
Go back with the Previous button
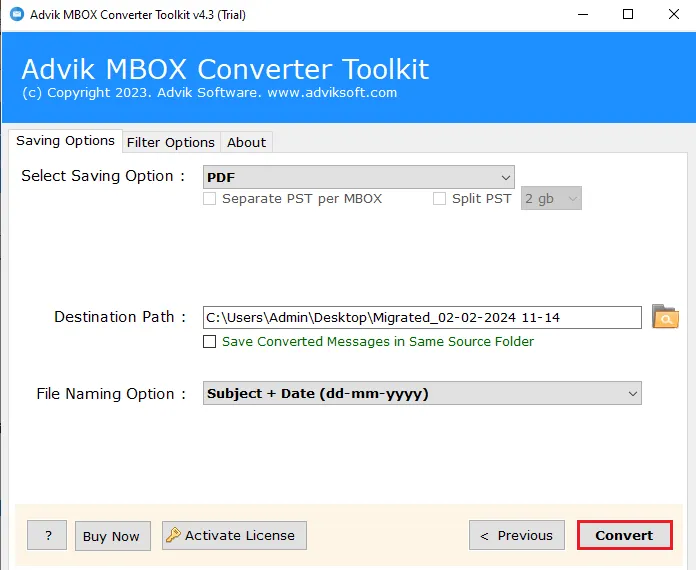click(517, 535)
